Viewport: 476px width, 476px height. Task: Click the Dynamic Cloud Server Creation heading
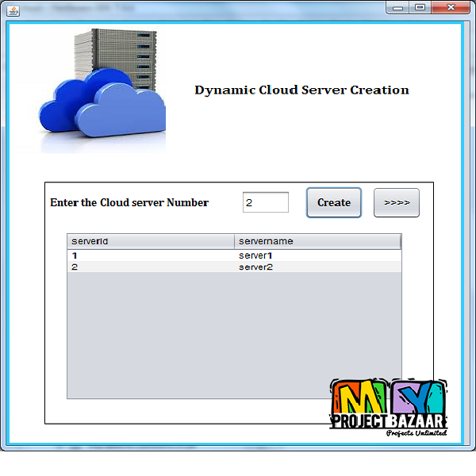[x=301, y=90]
